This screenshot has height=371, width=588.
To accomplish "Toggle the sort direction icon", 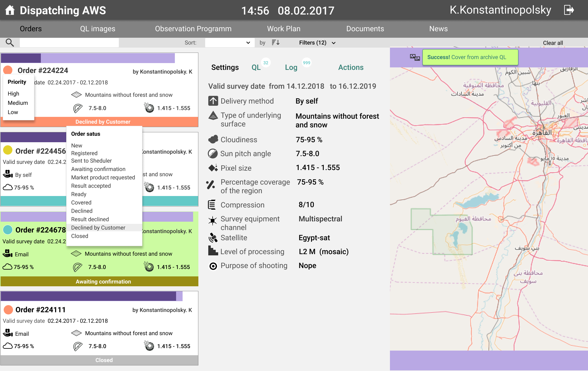I will (276, 43).
